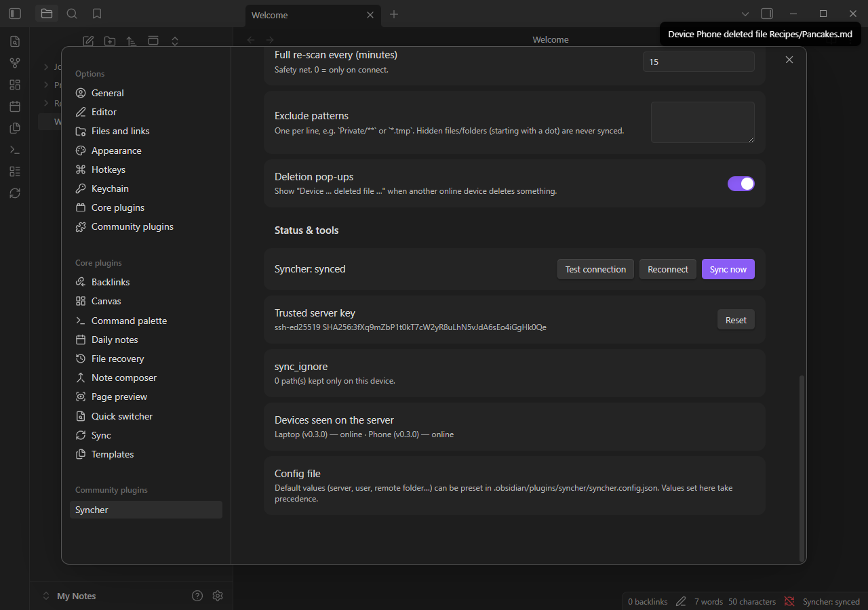Open Sync core plugin settings
Screen dimensions: 868x610
(x=146, y=435)
